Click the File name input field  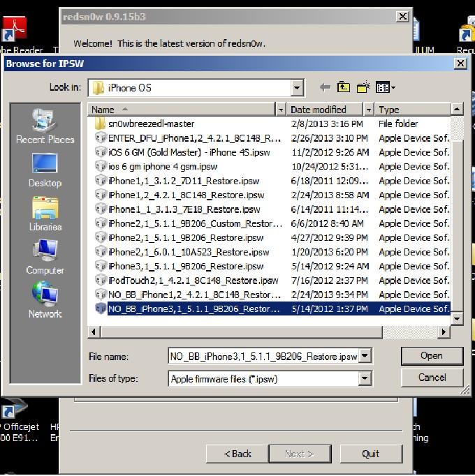[263, 356]
